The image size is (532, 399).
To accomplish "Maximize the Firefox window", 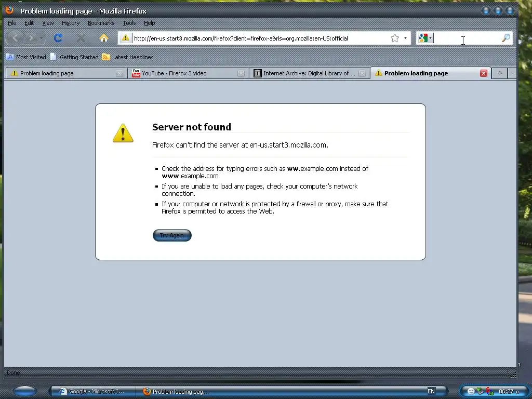I will pyautogui.click(x=498, y=10).
